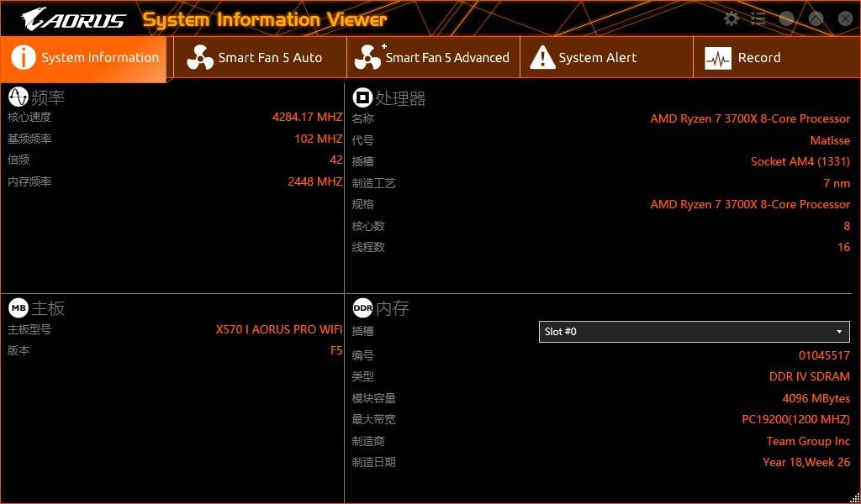Click the warning triangle icon on System Alert
The width and height of the screenshot is (861, 504).
pos(542,57)
